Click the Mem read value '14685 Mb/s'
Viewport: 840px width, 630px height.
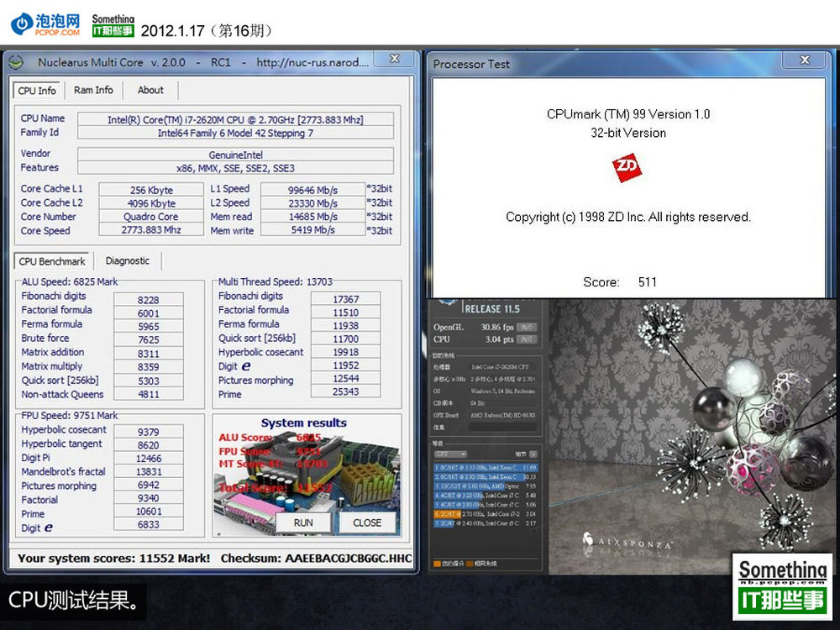(312, 217)
